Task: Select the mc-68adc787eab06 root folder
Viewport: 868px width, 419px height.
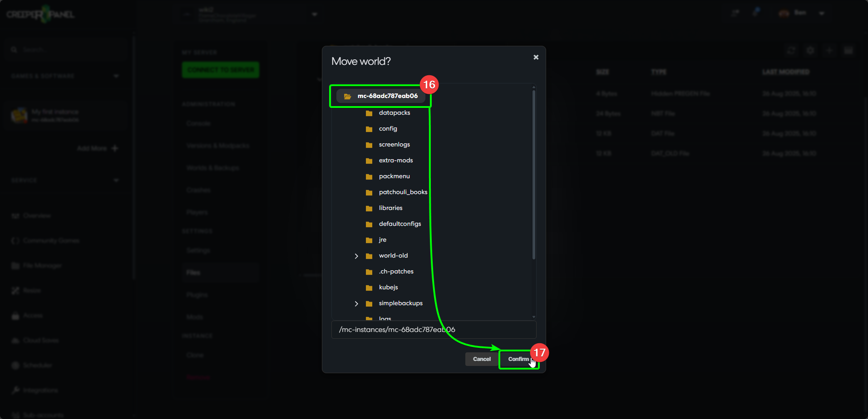Action: tap(387, 96)
